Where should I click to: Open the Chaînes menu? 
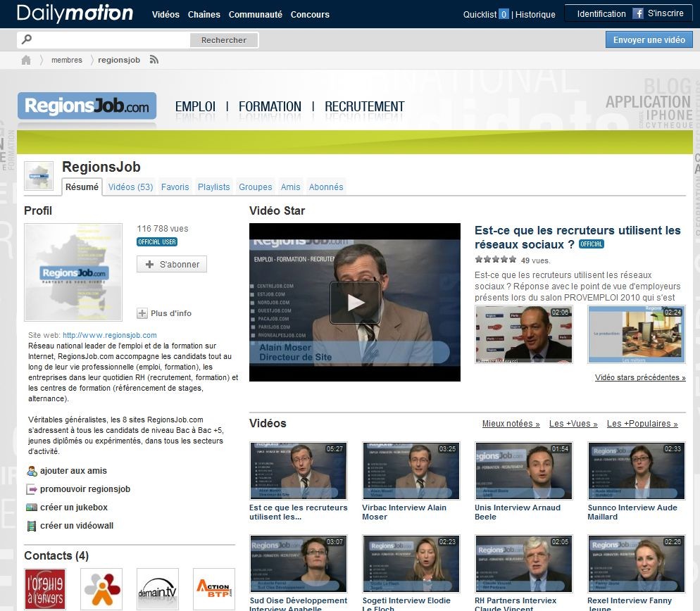click(204, 14)
